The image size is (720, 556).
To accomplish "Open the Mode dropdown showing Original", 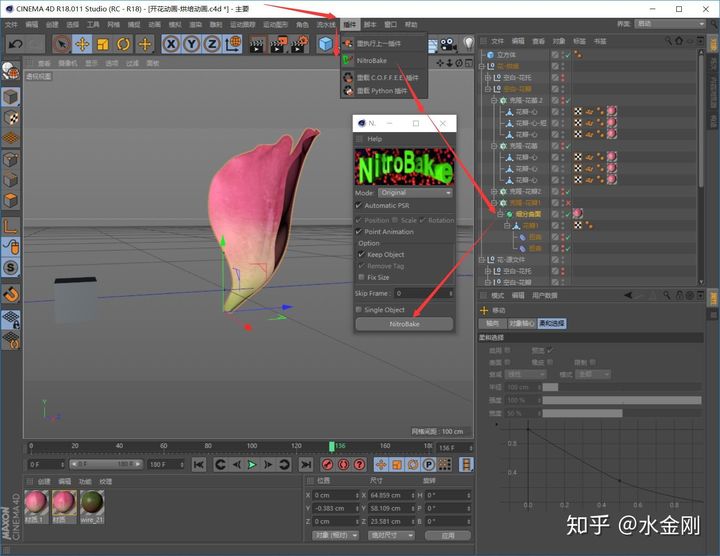I will tap(416, 192).
